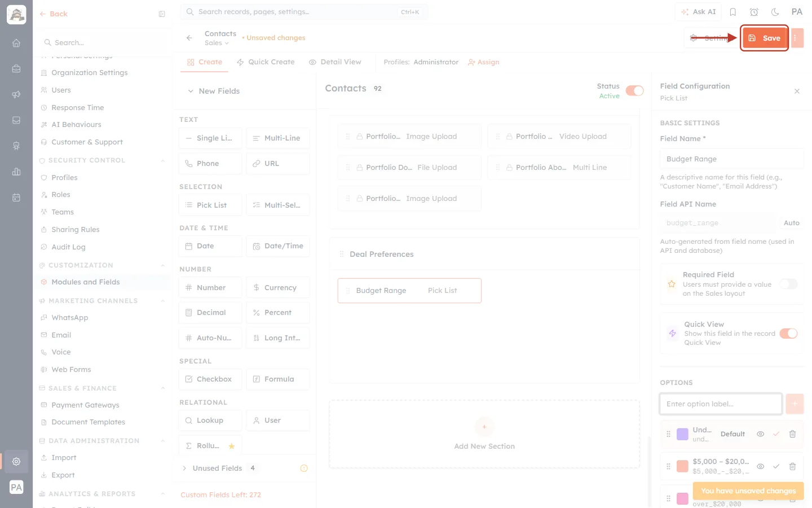Click back arrow beside Contacts title

189,38
